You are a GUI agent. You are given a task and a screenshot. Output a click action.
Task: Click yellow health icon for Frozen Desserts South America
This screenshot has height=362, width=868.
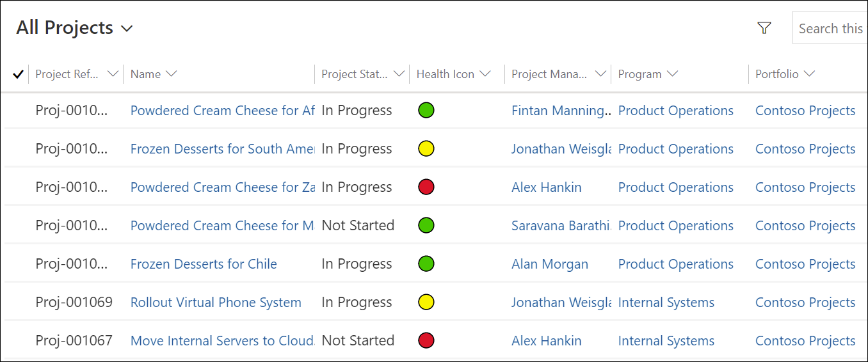(x=426, y=148)
